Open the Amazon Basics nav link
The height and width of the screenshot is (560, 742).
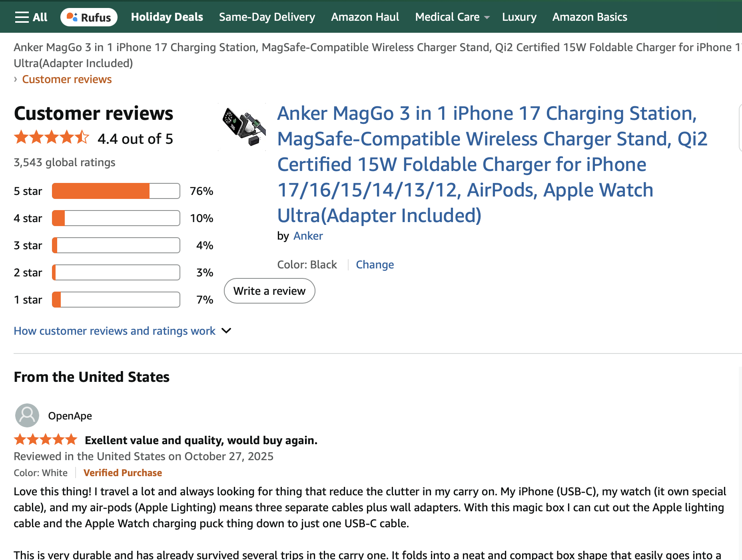(590, 17)
